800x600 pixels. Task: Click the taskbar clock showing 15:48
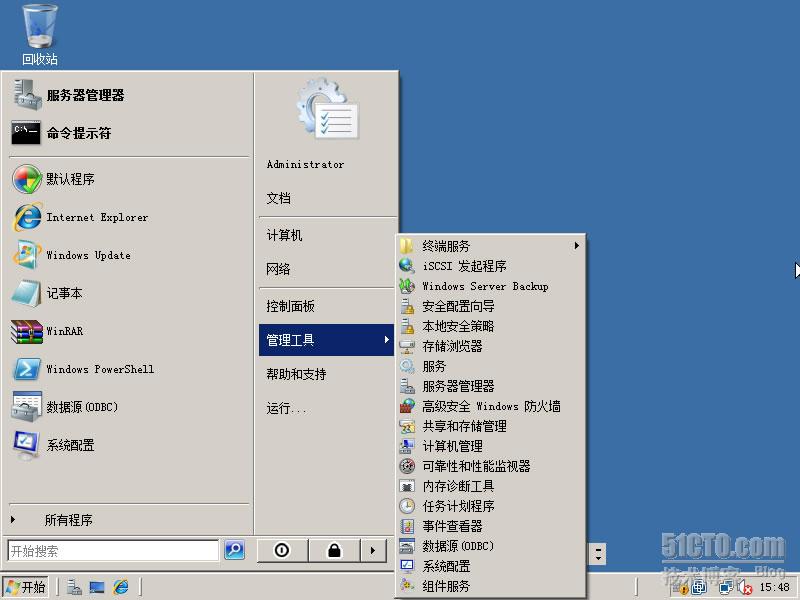pos(774,587)
